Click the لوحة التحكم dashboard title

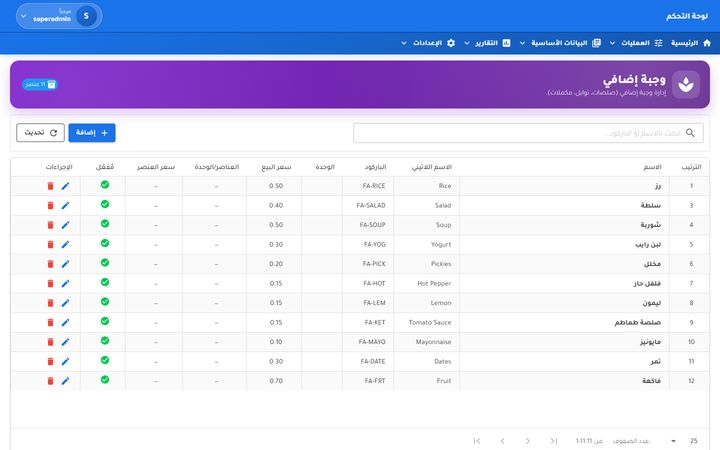[x=687, y=16]
